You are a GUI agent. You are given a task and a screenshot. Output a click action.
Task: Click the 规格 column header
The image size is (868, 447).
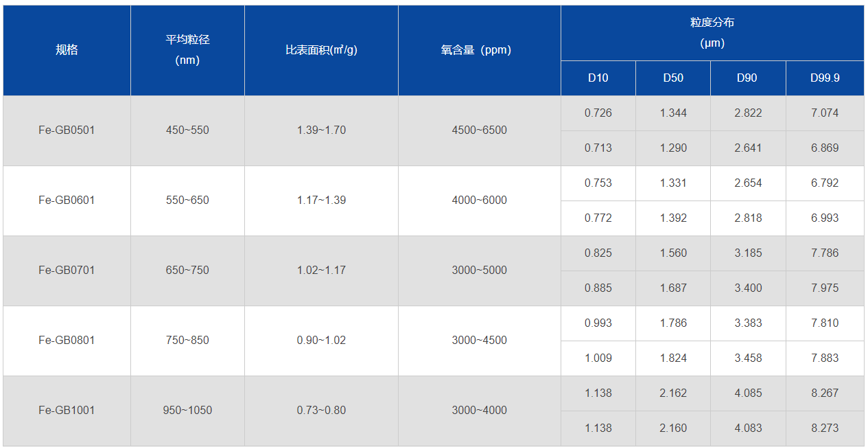coord(67,50)
